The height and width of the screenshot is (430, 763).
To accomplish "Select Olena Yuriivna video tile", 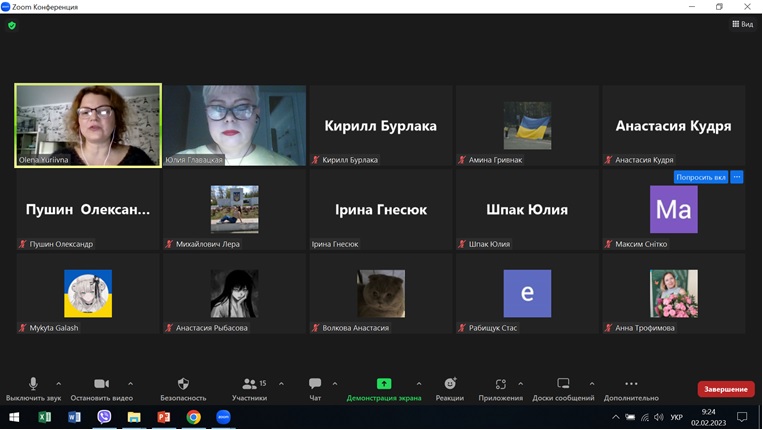I will pyautogui.click(x=88, y=125).
